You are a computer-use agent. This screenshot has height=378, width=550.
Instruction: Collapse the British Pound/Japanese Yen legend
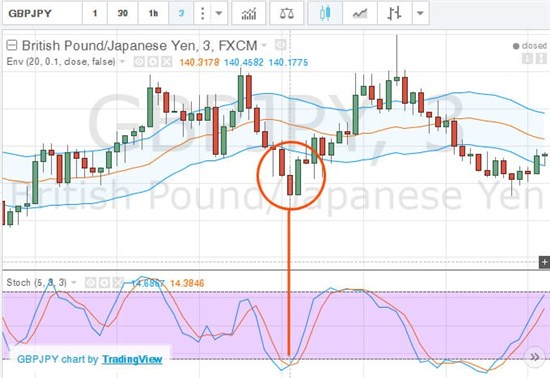click(x=12, y=45)
